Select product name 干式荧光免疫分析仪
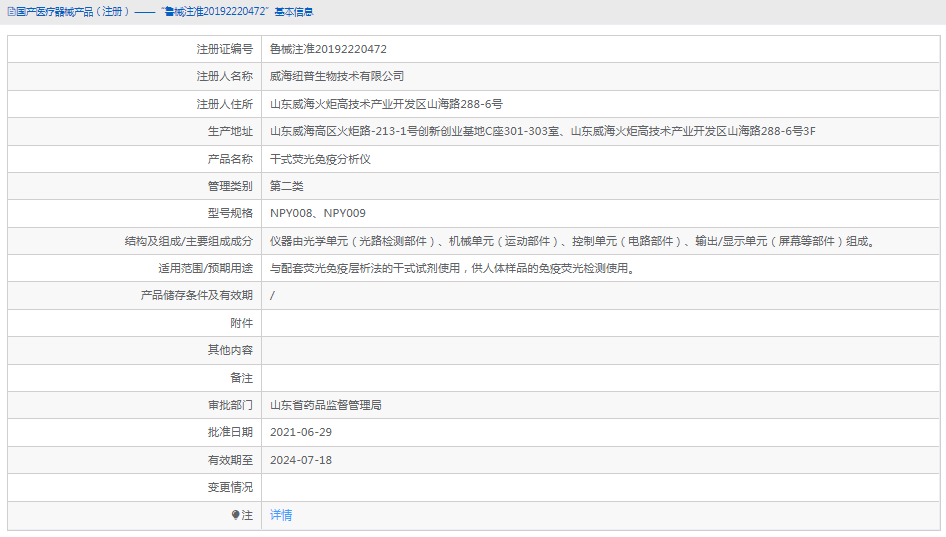 coord(320,159)
